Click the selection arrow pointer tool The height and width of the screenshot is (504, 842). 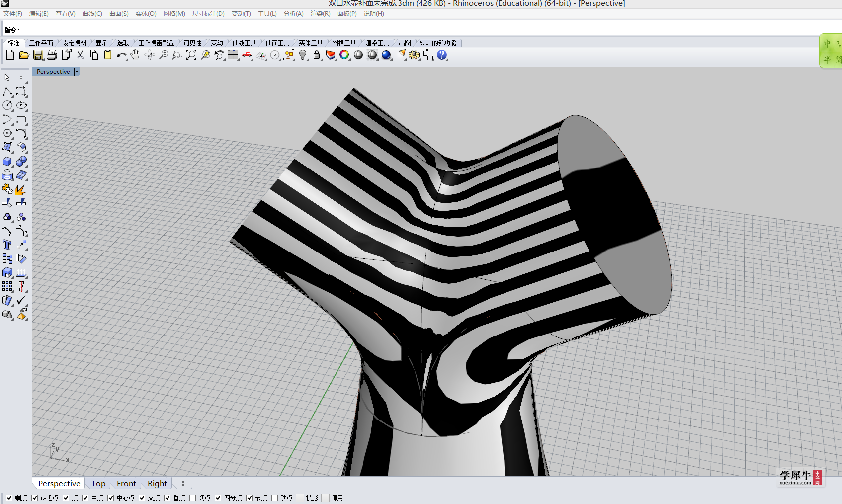click(7, 78)
